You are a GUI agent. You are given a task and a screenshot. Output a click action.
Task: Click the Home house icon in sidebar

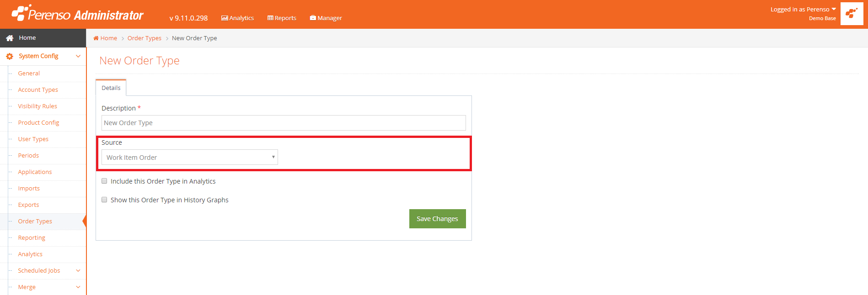[x=10, y=38]
